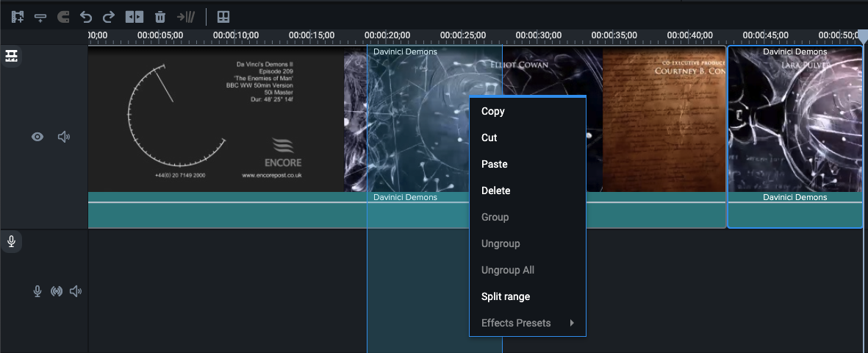Undo the last edit
This screenshot has height=353, width=868.
click(86, 17)
